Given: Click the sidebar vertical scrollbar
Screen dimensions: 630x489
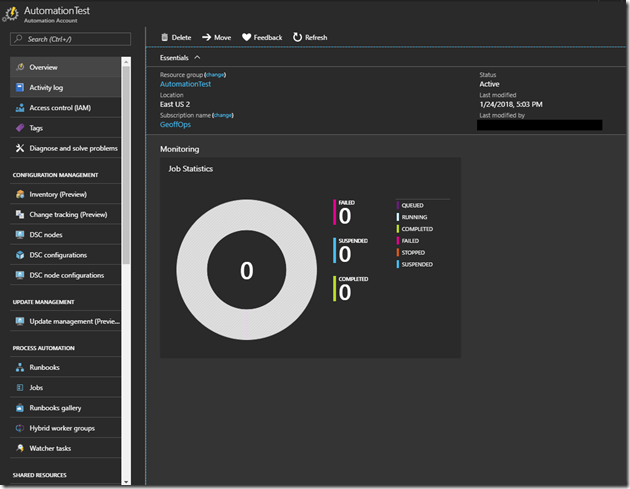Looking at the screenshot, I should tap(126, 160).
